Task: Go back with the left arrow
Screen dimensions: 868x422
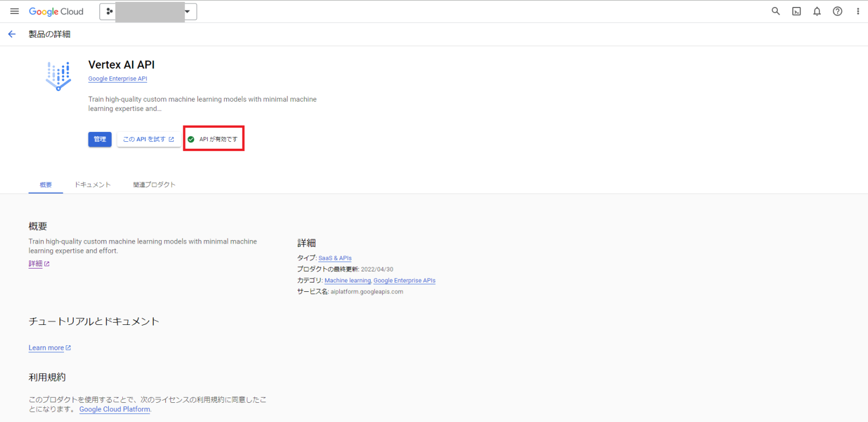Action: point(12,34)
